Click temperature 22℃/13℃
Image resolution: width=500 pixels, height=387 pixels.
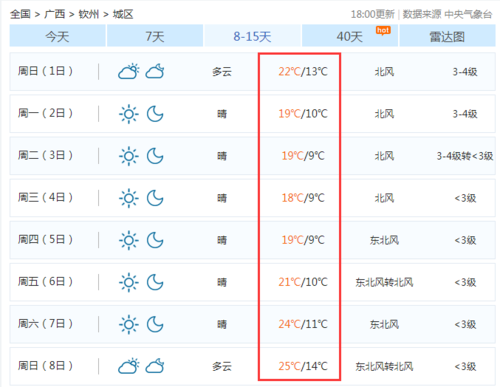pyautogui.click(x=303, y=72)
